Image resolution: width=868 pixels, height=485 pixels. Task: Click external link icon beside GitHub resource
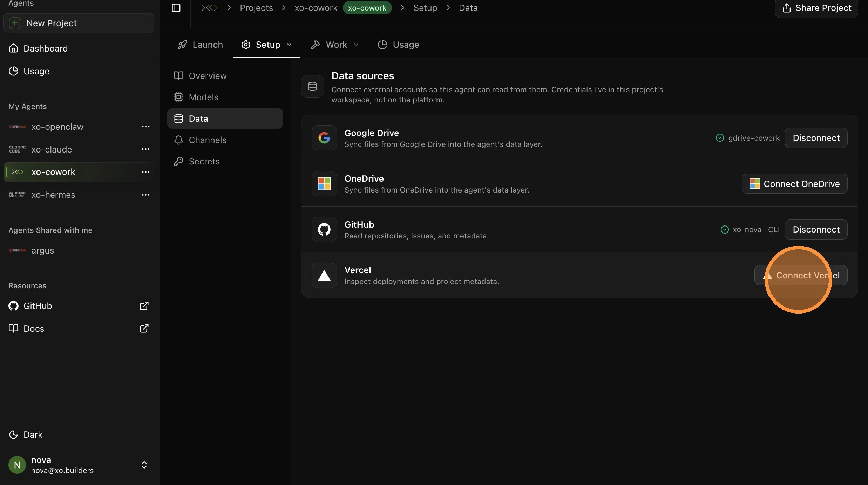144,306
